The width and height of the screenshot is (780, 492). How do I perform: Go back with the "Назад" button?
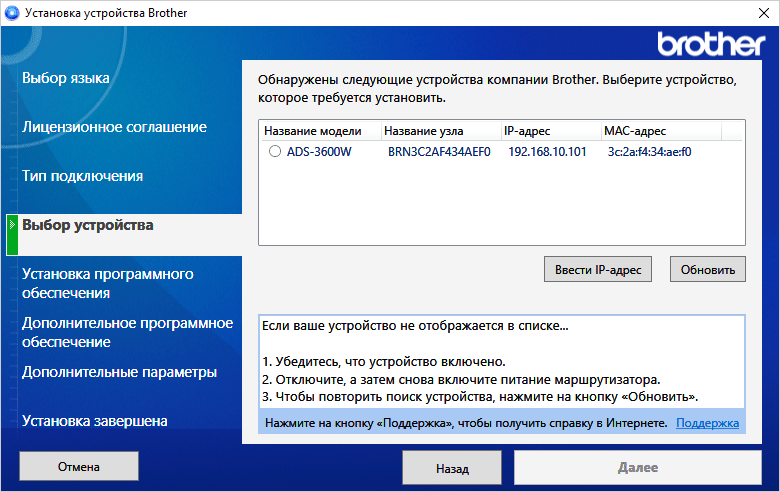452,468
